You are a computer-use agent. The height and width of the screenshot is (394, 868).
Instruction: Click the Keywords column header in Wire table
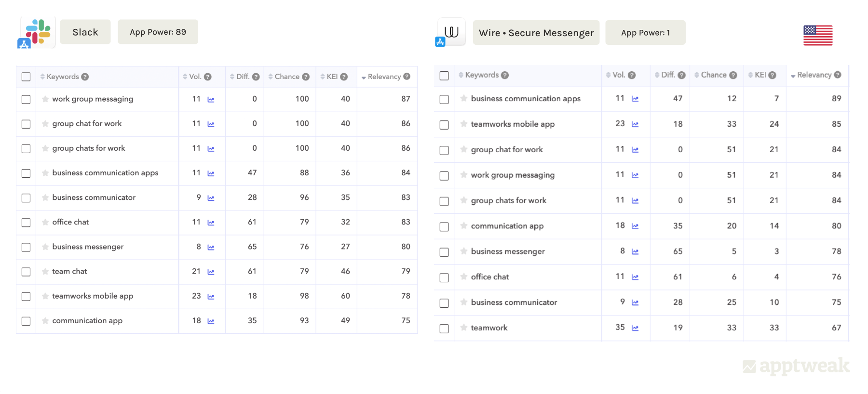click(x=481, y=75)
